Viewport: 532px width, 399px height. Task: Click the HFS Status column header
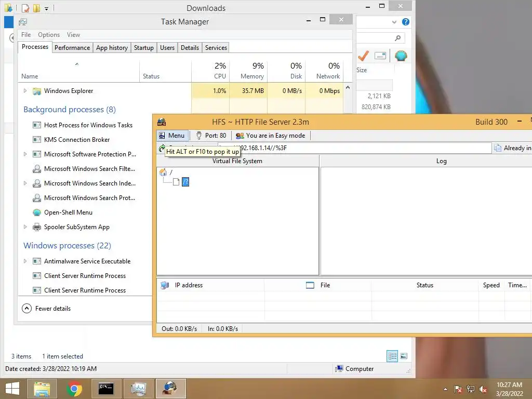[x=425, y=285]
